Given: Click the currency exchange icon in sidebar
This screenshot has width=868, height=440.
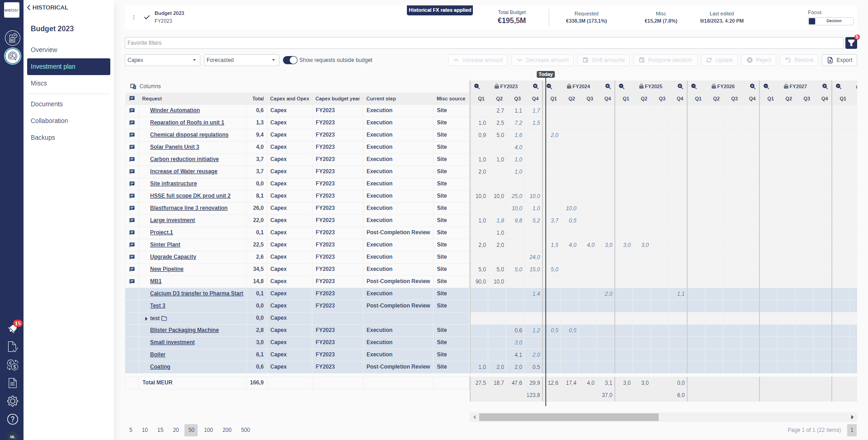Looking at the screenshot, I should click(13, 365).
